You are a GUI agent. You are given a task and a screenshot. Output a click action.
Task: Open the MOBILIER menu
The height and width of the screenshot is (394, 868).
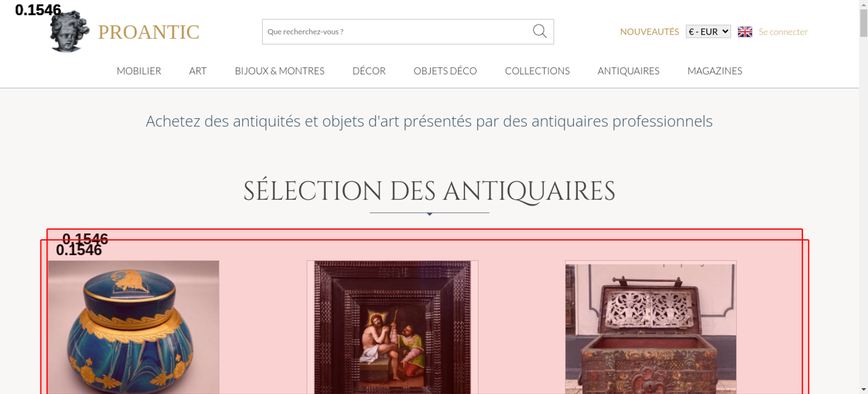pyautogui.click(x=139, y=71)
